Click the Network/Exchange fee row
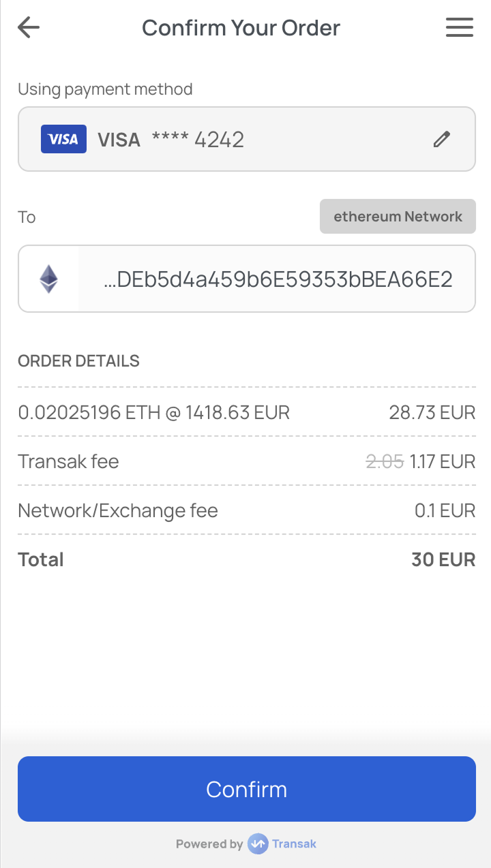 pyautogui.click(x=246, y=510)
